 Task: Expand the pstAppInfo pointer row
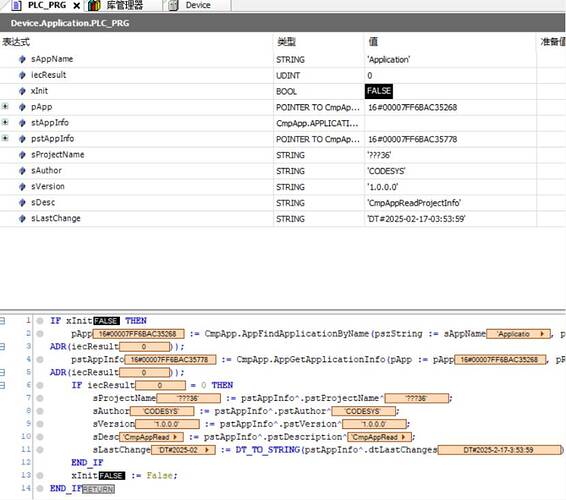[5, 138]
